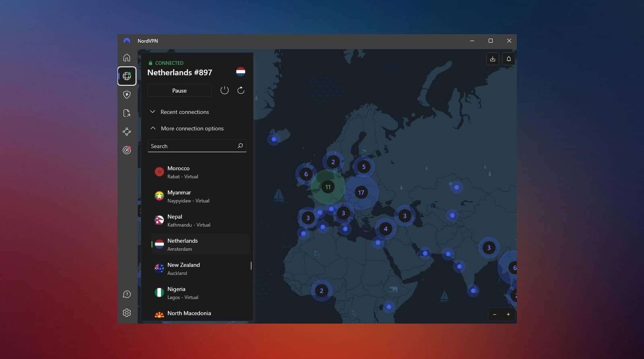Click the Morocco flag icon

click(159, 172)
